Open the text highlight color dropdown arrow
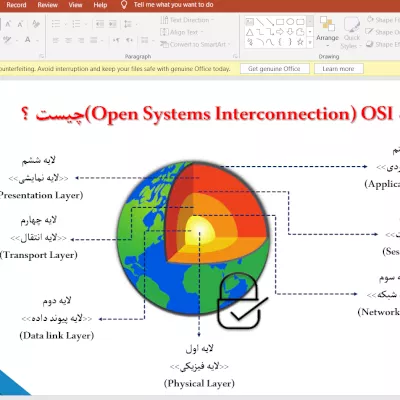This screenshot has width=400, height=400. pos(16,40)
